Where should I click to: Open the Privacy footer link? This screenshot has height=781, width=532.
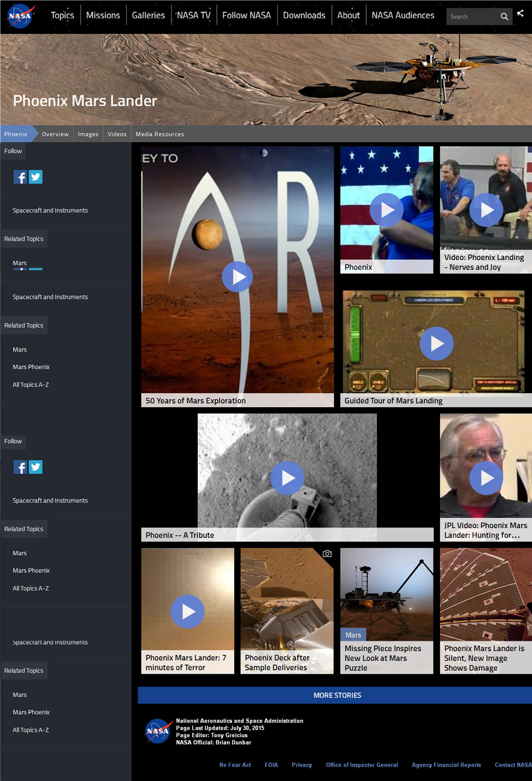pos(302,765)
